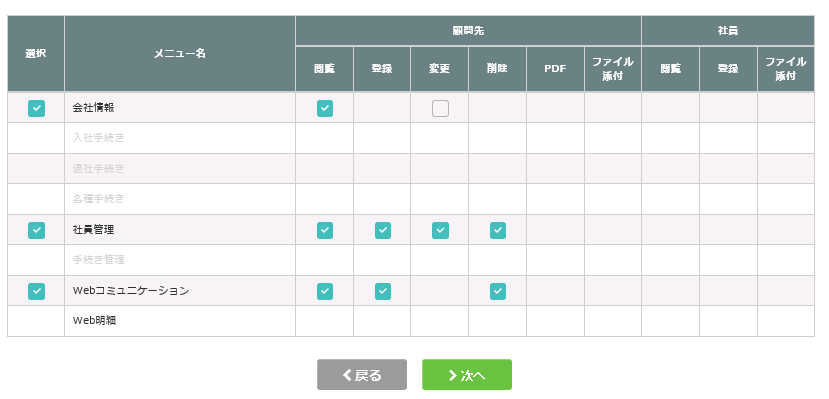Toggle 閲覧 checkbox for 社員管理
The width and height of the screenshot is (829, 399).
click(x=325, y=230)
